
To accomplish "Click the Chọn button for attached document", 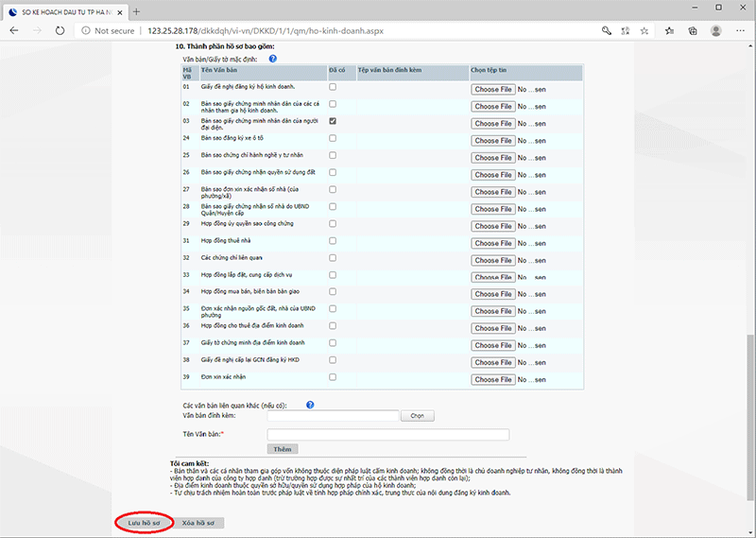I will [x=418, y=415].
